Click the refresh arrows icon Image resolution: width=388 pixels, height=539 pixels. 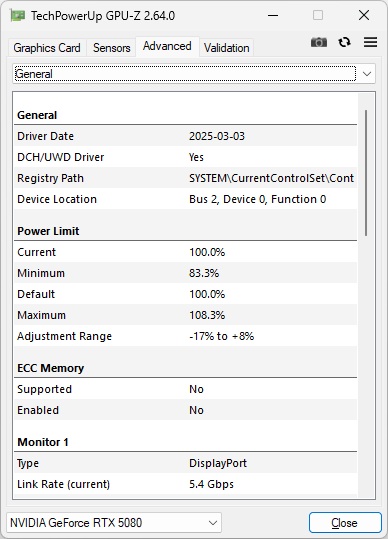click(344, 42)
